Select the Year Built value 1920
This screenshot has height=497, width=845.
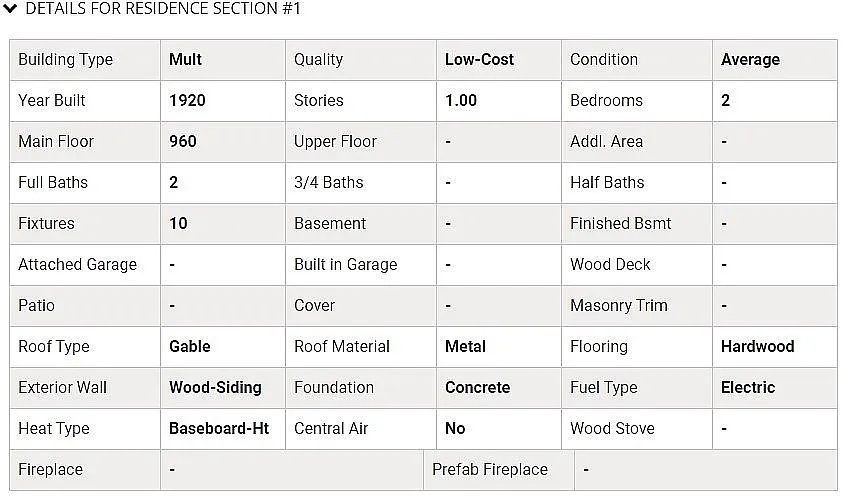[187, 100]
